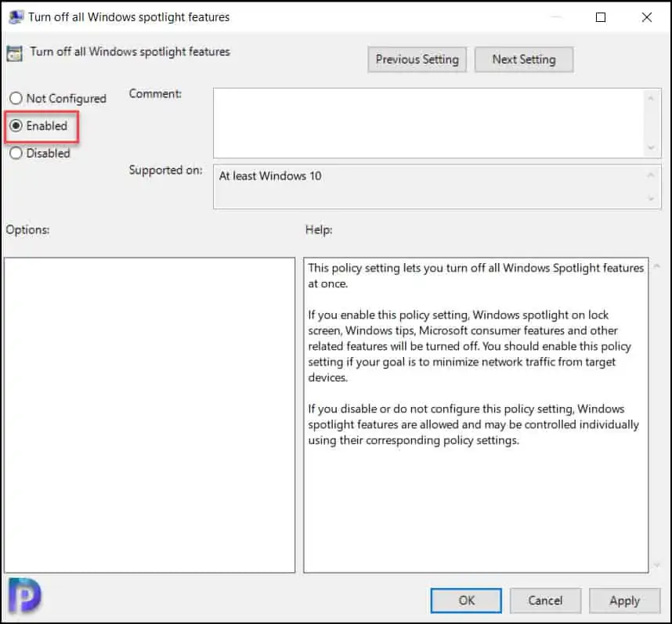Select the Enabled radio button
The width and height of the screenshot is (672, 624).
tap(16, 125)
